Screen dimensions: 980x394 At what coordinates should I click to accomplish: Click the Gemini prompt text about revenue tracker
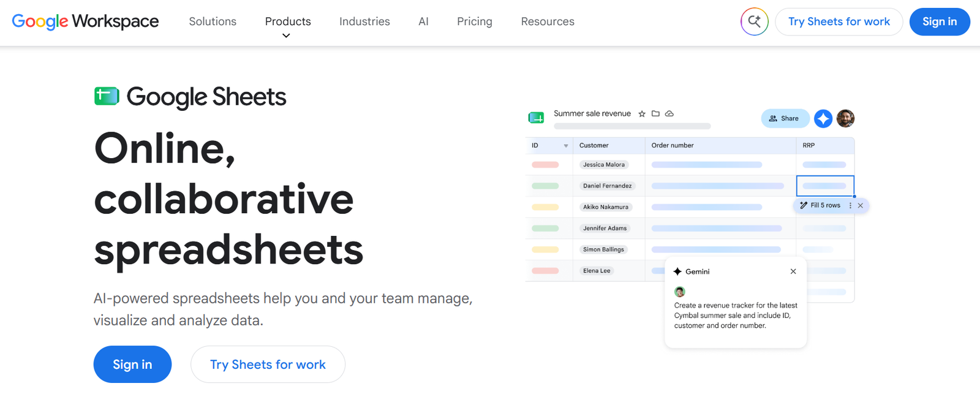pyautogui.click(x=736, y=316)
